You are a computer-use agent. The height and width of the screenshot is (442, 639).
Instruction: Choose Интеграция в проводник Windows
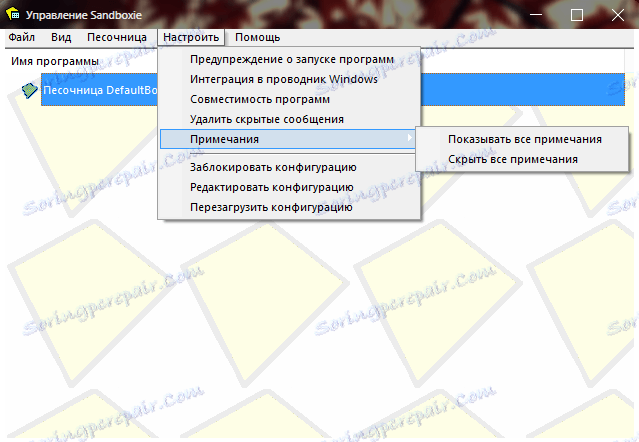click(x=289, y=79)
